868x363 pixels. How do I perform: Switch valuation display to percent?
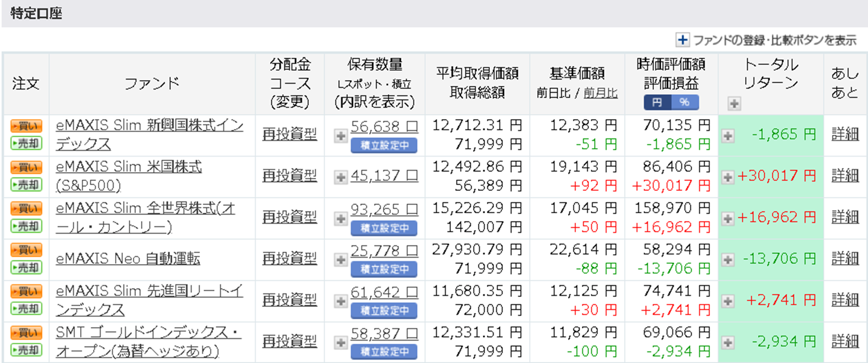[685, 102]
